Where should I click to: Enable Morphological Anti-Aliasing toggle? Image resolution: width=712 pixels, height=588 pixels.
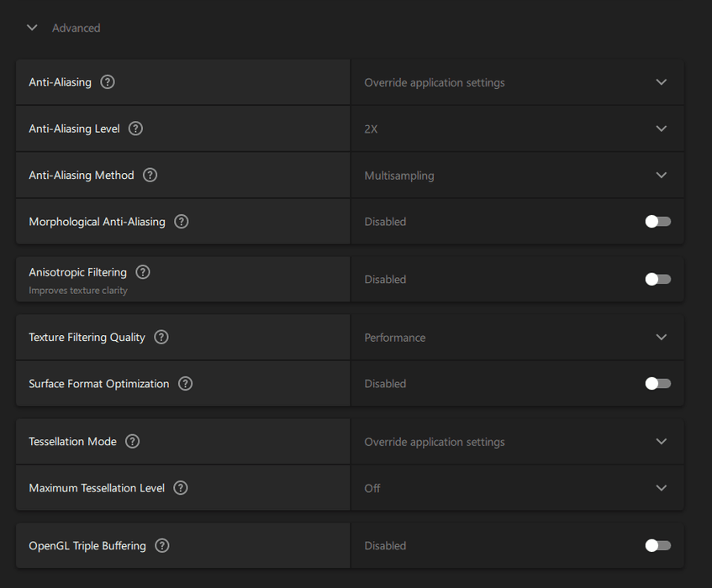point(657,222)
